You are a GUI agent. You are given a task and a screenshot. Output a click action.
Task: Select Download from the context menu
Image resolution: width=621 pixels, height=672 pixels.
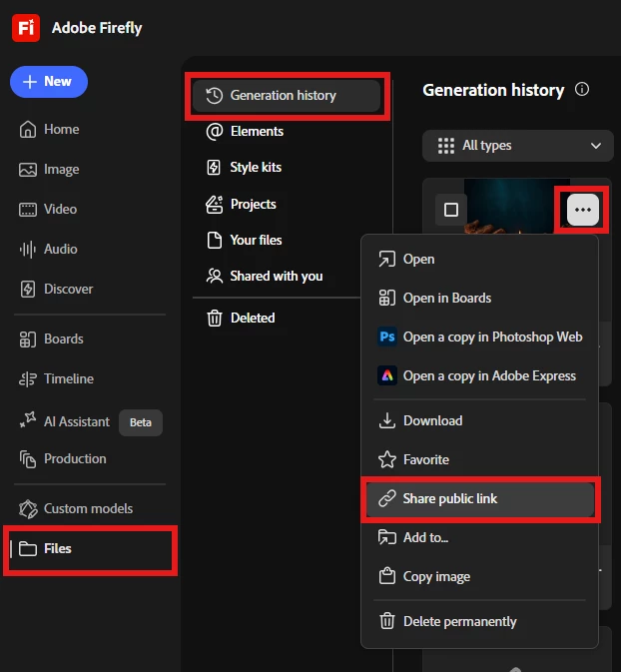click(479, 420)
